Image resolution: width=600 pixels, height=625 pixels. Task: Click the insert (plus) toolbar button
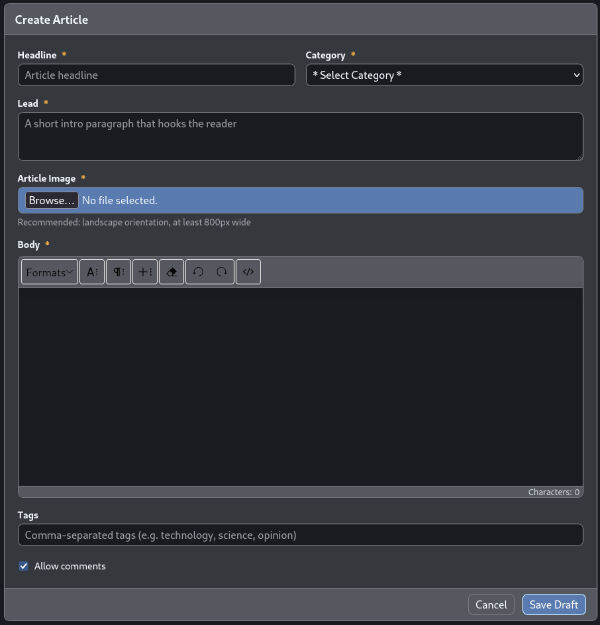(x=145, y=272)
